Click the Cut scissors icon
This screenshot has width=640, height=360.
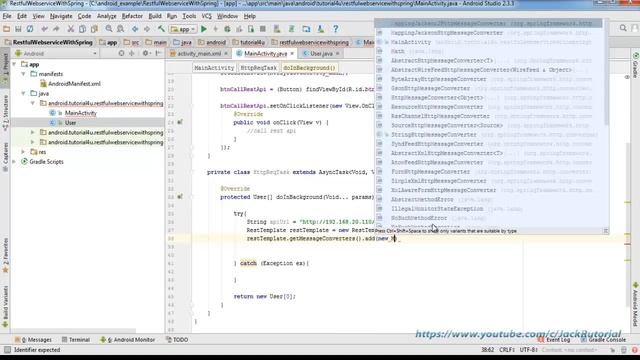tap(71, 29)
